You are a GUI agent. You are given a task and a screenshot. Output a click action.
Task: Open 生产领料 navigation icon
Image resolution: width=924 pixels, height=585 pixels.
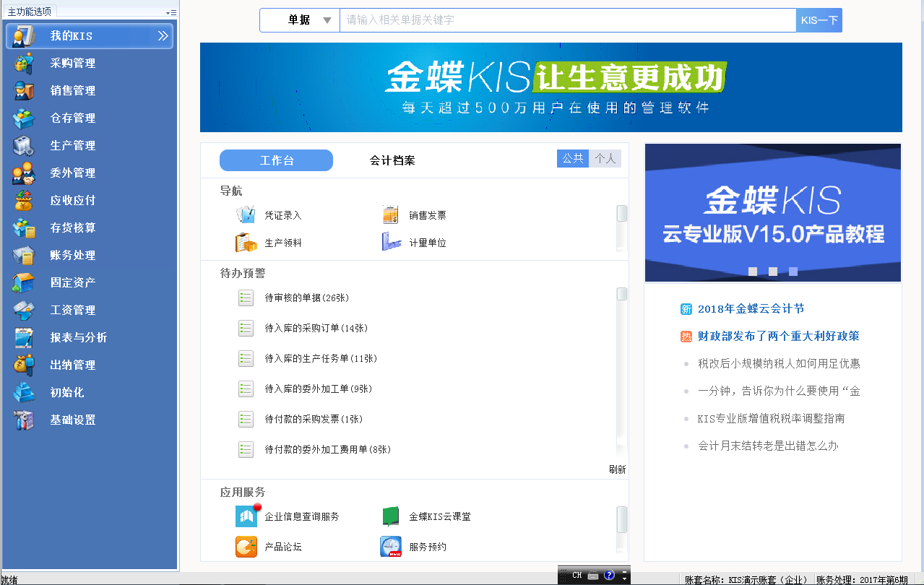246,243
